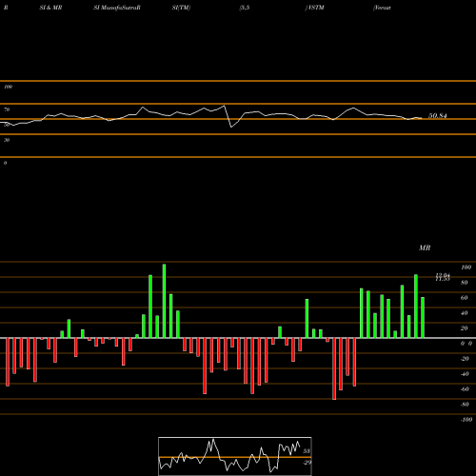Click the value 29 in the mini chart
This screenshot has height=476, width=476.
click(x=307, y=463)
